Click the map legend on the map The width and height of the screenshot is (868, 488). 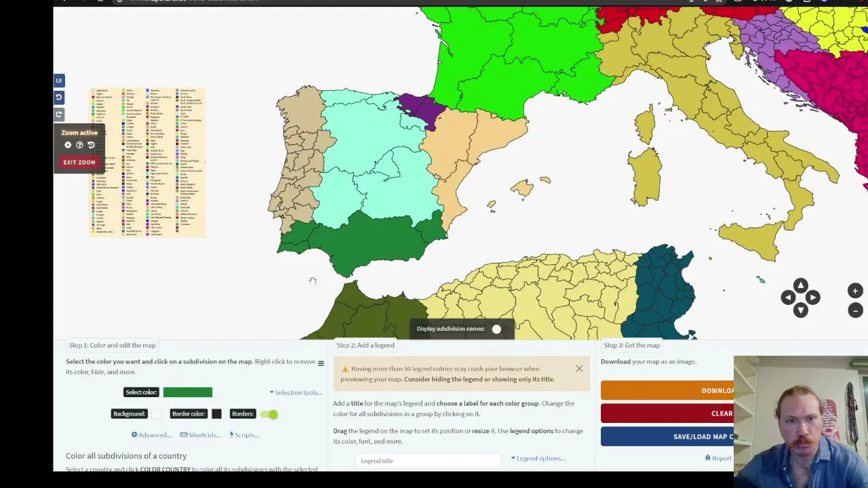(148, 163)
